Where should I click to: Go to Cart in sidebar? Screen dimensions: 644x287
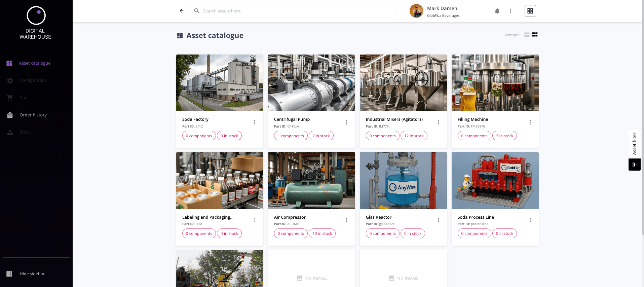(24, 98)
